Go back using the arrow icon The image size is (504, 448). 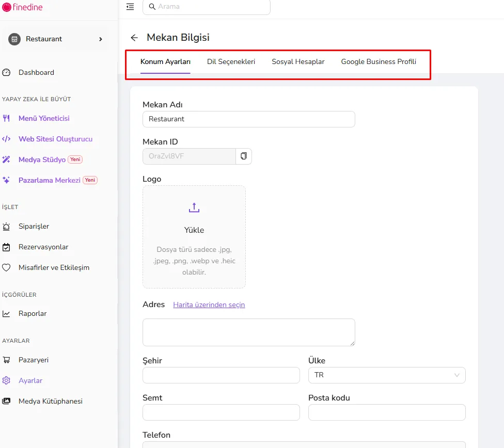[134, 38]
